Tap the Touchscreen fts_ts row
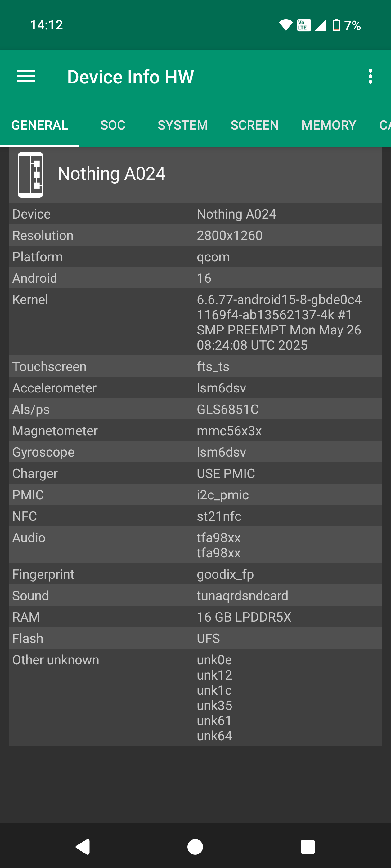 pyautogui.click(x=195, y=366)
